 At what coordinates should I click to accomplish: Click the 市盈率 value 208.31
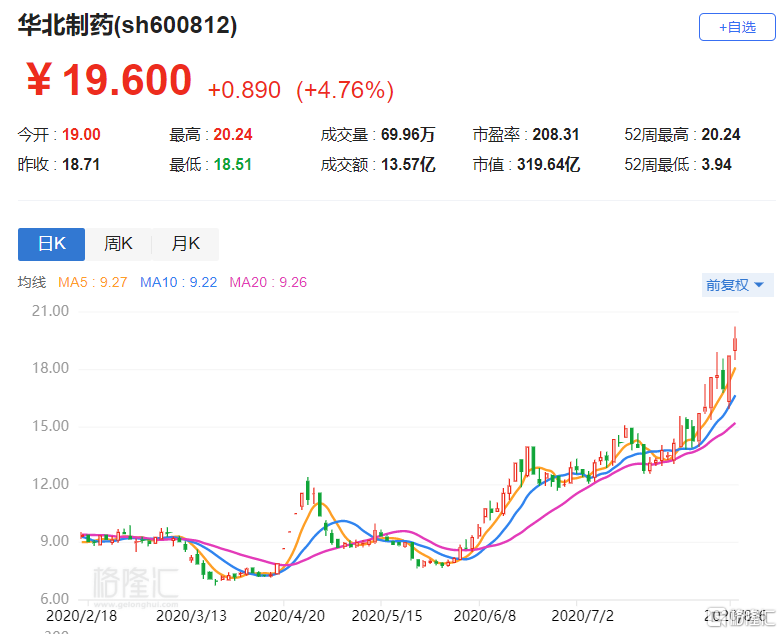(x=556, y=134)
